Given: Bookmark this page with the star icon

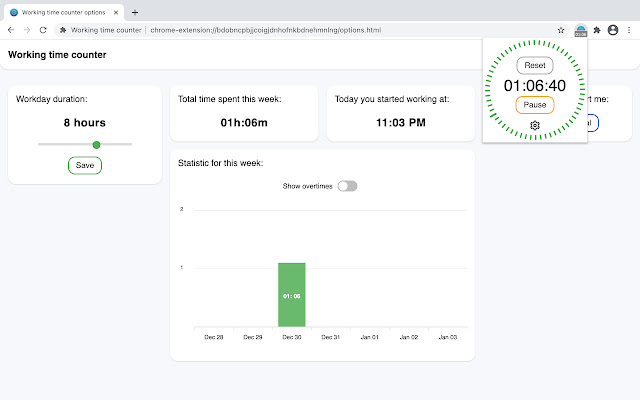Looking at the screenshot, I should pyautogui.click(x=561, y=30).
